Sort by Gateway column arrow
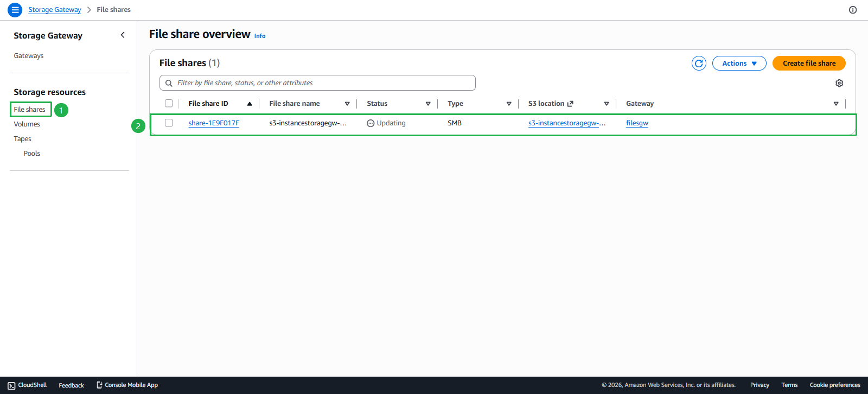The image size is (868, 394). [836, 104]
